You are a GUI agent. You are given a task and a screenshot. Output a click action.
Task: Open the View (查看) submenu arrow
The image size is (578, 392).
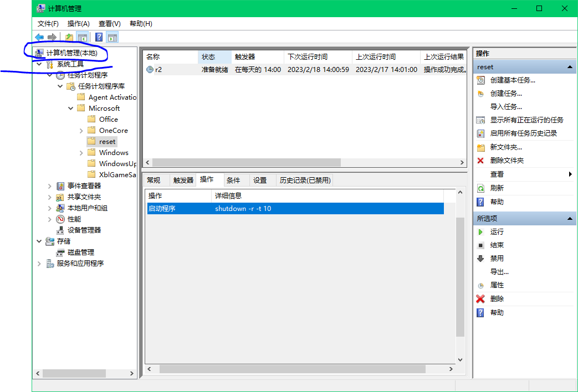570,174
